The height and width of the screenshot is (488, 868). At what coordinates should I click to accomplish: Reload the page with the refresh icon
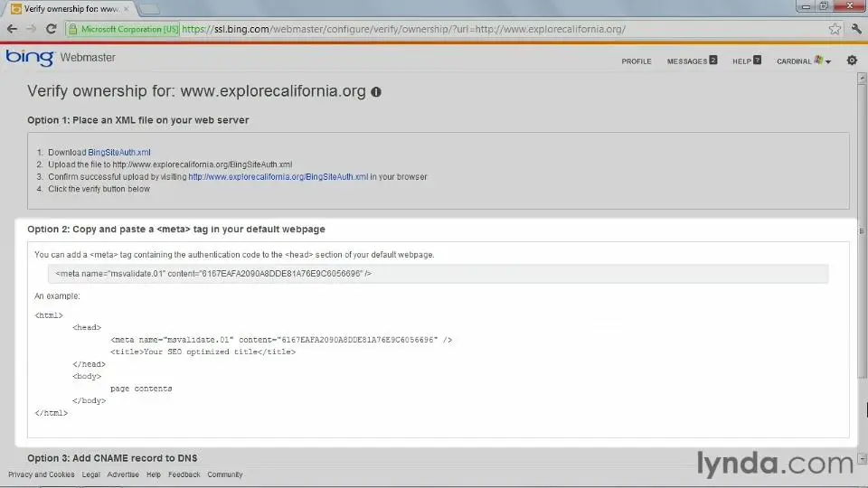tap(51, 29)
